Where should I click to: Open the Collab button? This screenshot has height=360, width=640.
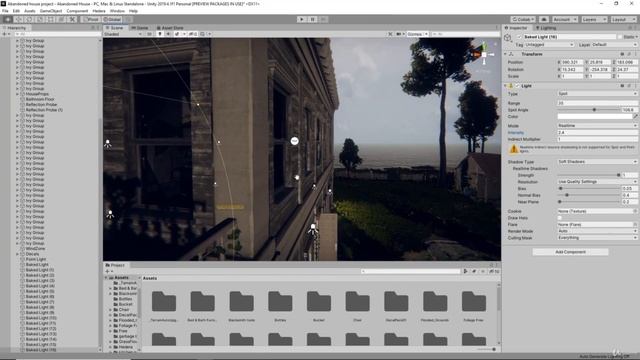pos(523,19)
